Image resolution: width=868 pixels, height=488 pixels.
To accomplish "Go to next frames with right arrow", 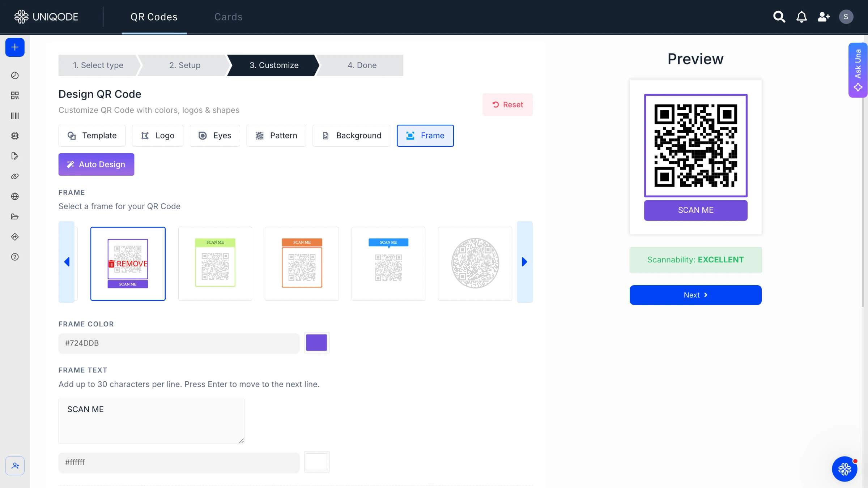I will 525,262.
